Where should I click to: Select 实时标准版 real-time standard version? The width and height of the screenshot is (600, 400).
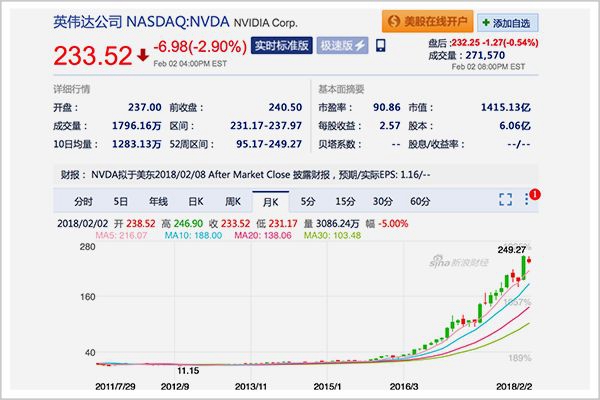click(282, 46)
